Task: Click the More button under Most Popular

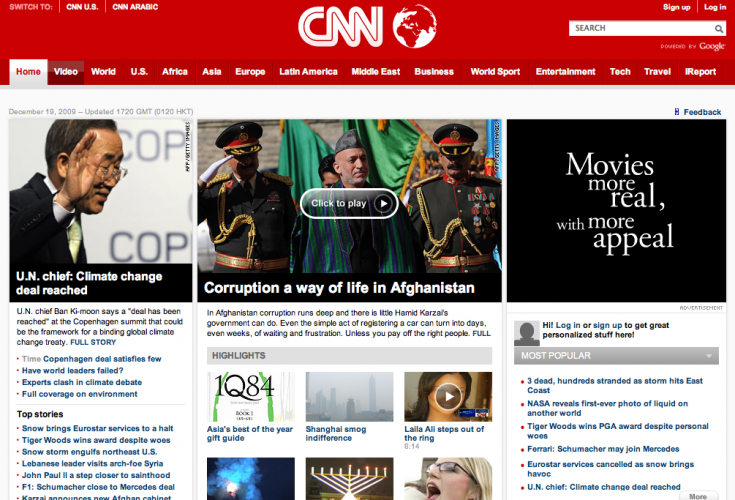Action: click(697, 495)
